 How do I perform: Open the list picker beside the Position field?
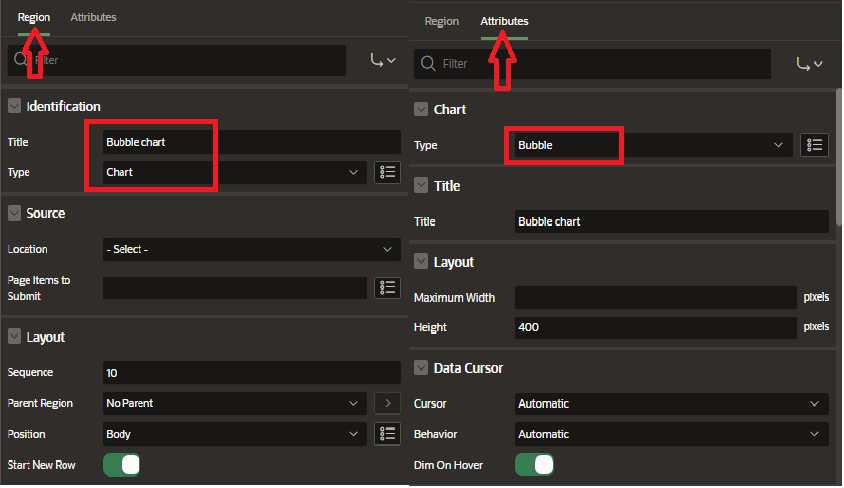click(x=387, y=434)
